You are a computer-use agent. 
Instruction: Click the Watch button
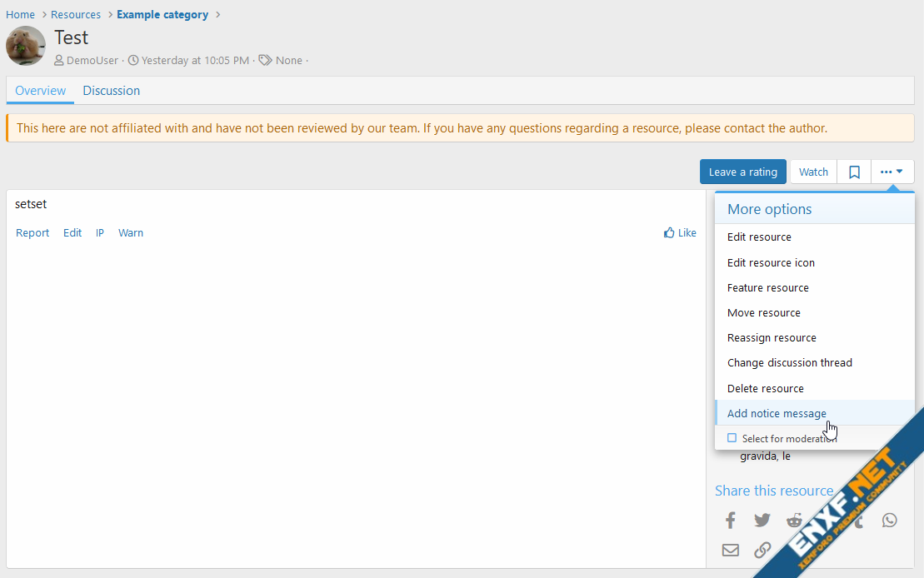click(813, 172)
